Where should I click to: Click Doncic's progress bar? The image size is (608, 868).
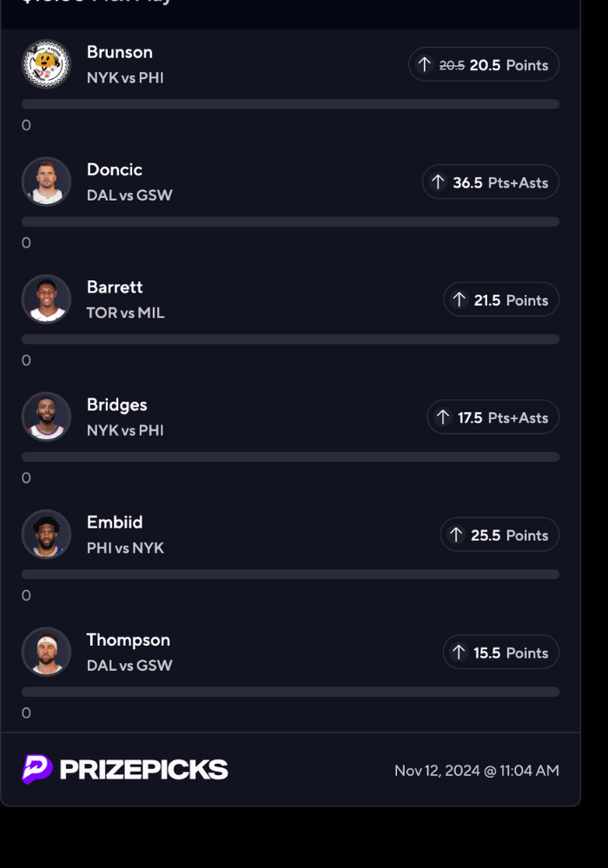coord(290,221)
